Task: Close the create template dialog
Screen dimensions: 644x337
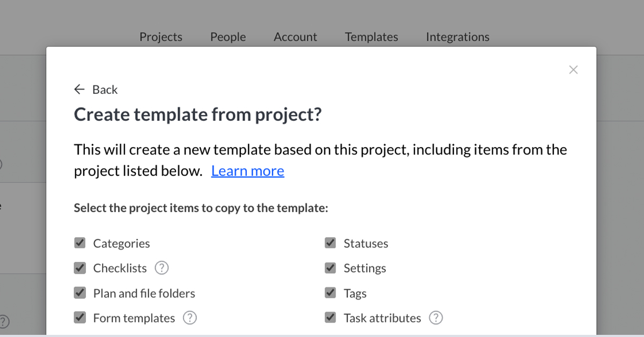Action: click(x=573, y=70)
